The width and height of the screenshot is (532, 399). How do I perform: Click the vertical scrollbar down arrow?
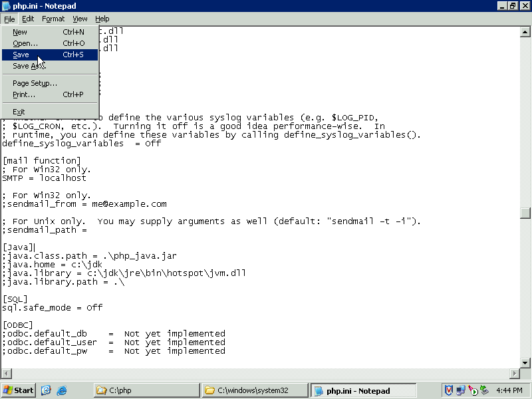[x=525, y=362]
